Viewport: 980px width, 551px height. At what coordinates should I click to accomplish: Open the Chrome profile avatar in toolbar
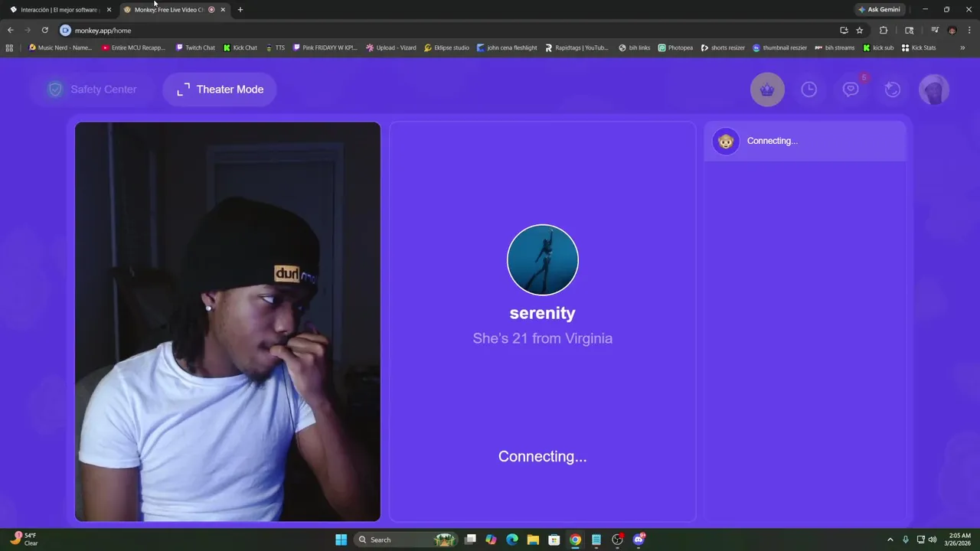tap(952, 31)
